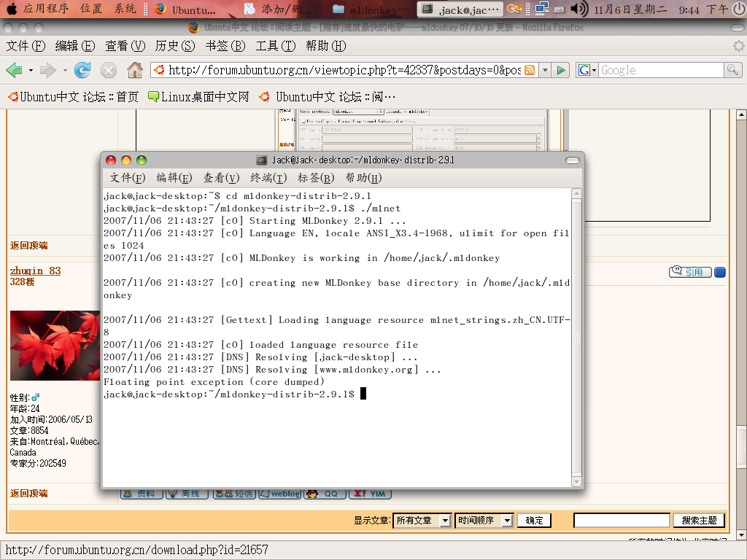Click the blue square icon beside the quote button
The width and height of the screenshot is (747, 560).
point(720,273)
